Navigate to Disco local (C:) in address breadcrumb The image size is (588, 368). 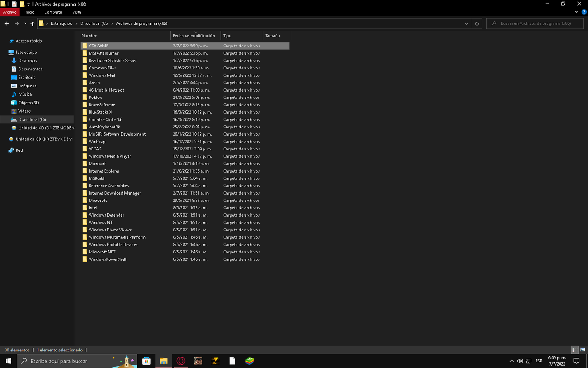point(94,23)
